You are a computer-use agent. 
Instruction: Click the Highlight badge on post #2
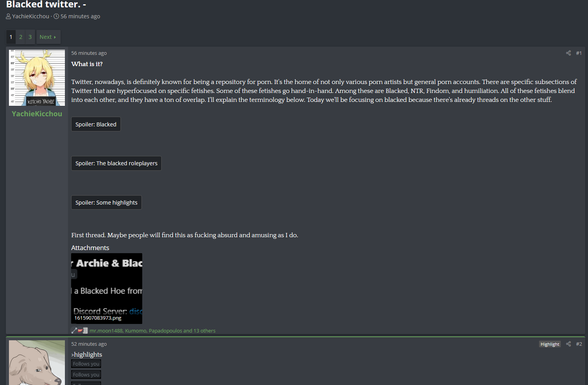click(x=550, y=344)
